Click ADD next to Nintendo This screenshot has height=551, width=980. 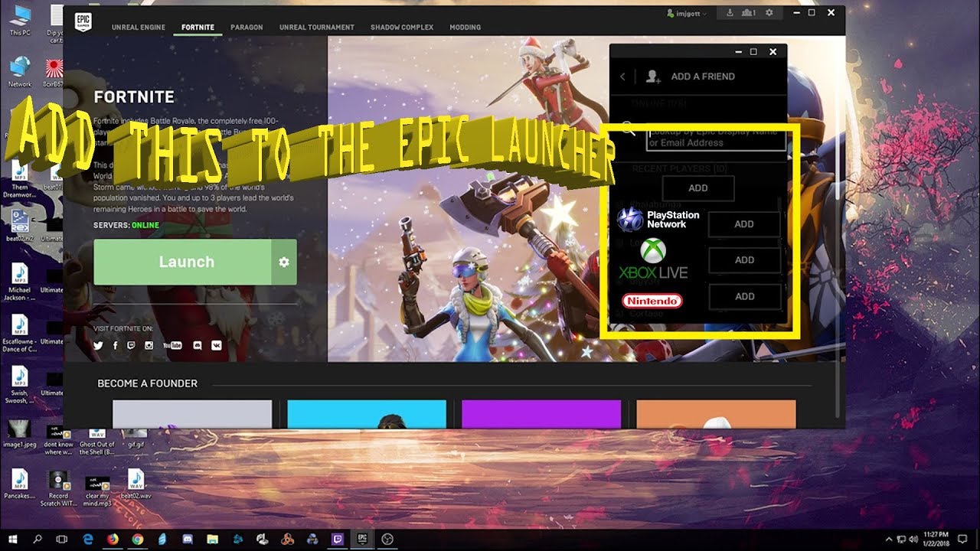[x=744, y=296]
